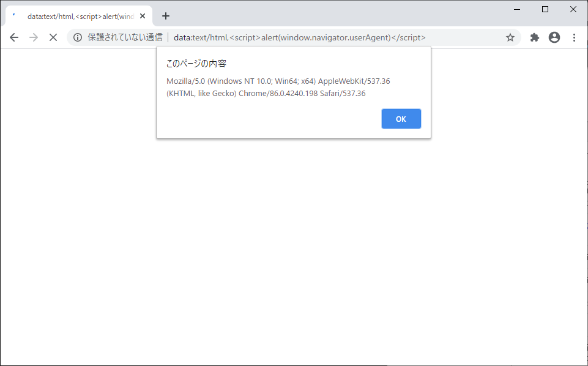Go back using the back arrow

[14, 37]
